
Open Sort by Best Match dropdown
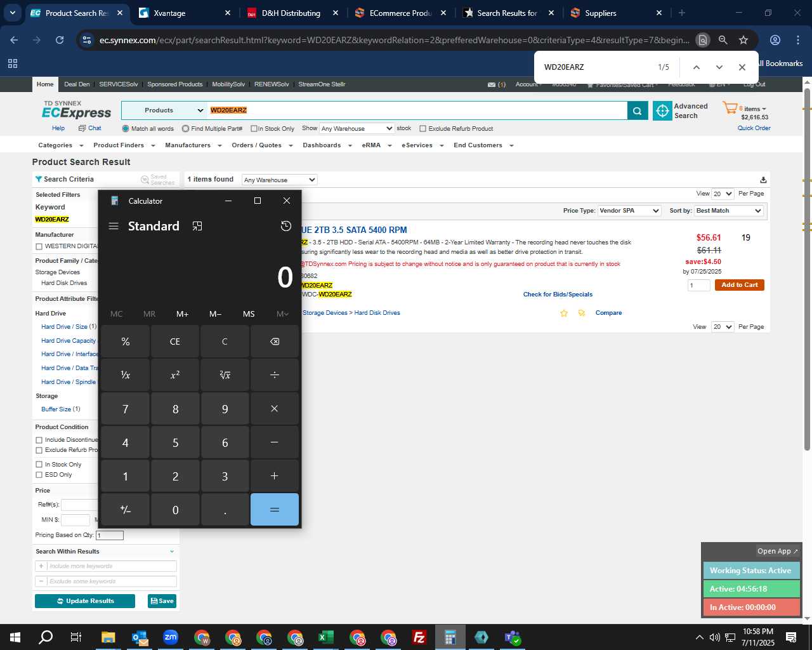click(728, 211)
